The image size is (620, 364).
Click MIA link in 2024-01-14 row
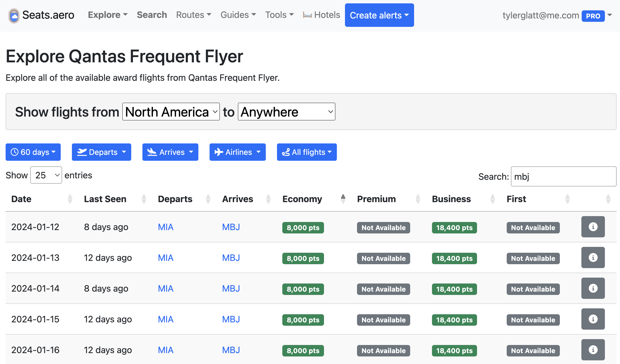coord(166,289)
